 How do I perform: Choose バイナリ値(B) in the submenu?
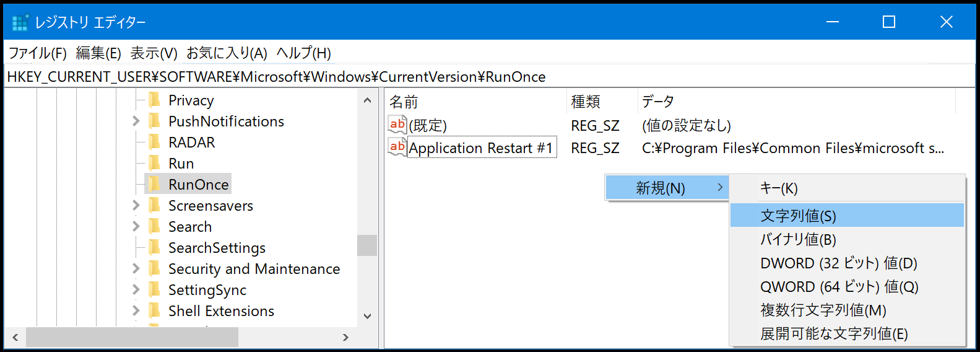(x=847, y=239)
